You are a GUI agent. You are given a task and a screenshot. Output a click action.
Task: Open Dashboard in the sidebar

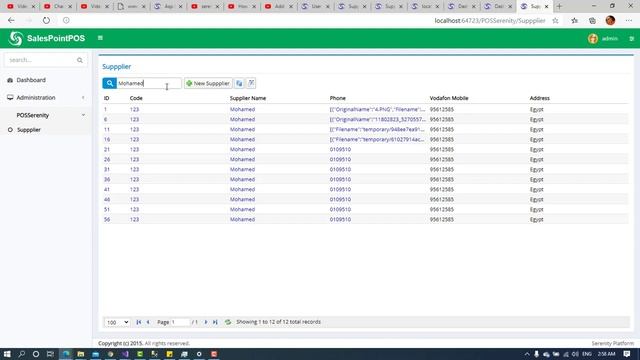click(31, 80)
